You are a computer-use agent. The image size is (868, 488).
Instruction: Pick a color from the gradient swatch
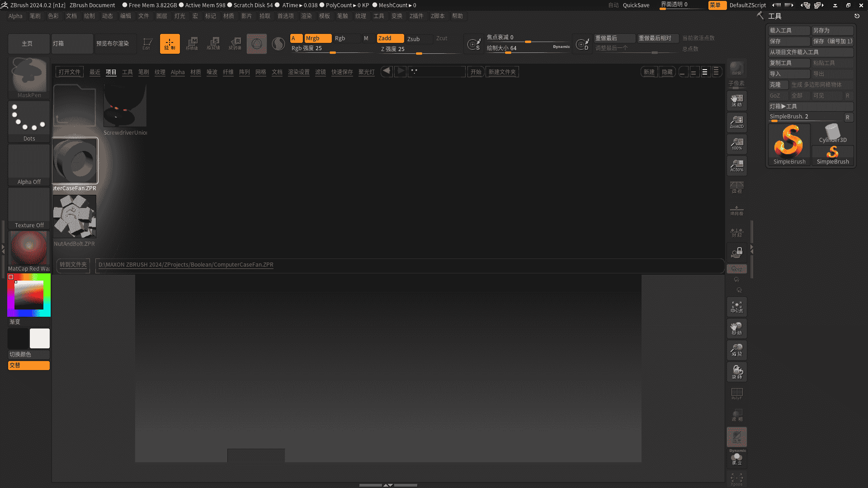[x=28, y=295]
